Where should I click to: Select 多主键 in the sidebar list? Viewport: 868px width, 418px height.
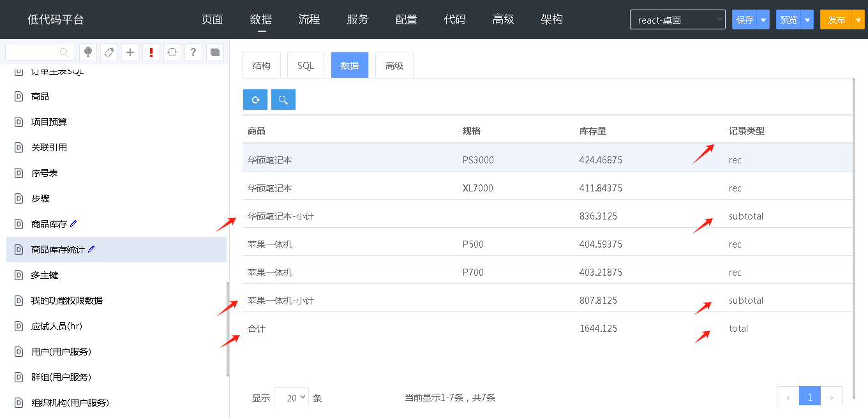pyautogui.click(x=116, y=275)
